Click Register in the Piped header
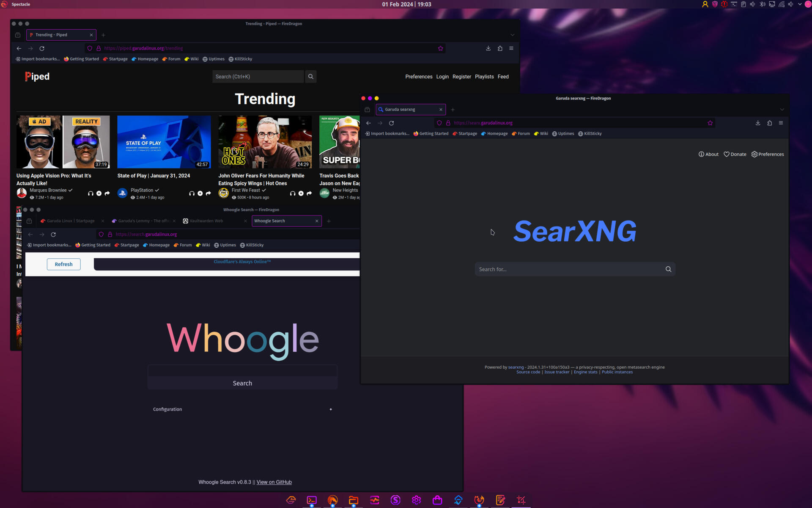The height and width of the screenshot is (508, 812). [x=461, y=77]
